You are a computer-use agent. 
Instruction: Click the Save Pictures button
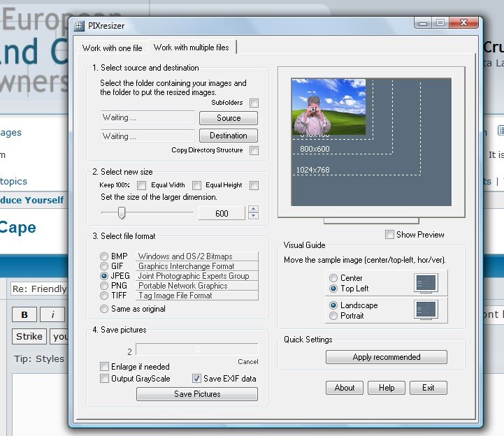(x=197, y=394)
